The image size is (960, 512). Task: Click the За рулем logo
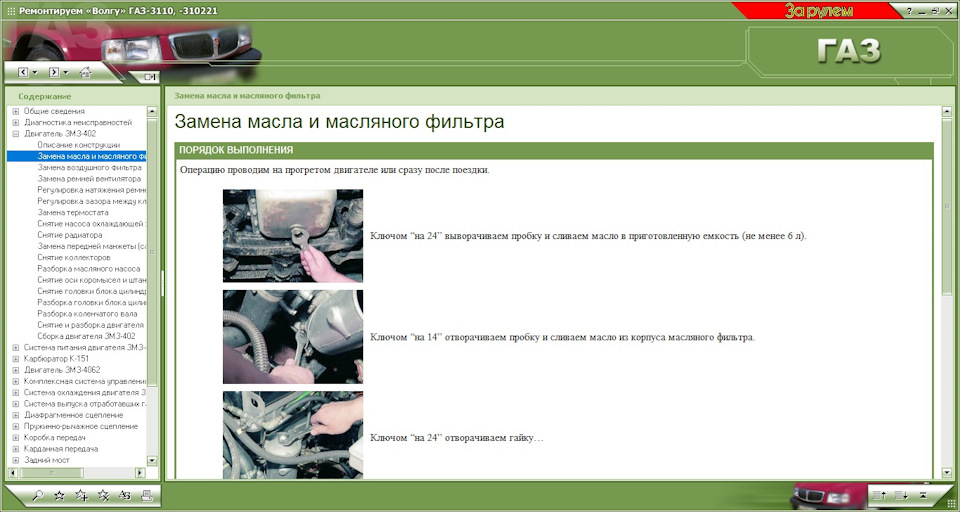coord(818,11)
